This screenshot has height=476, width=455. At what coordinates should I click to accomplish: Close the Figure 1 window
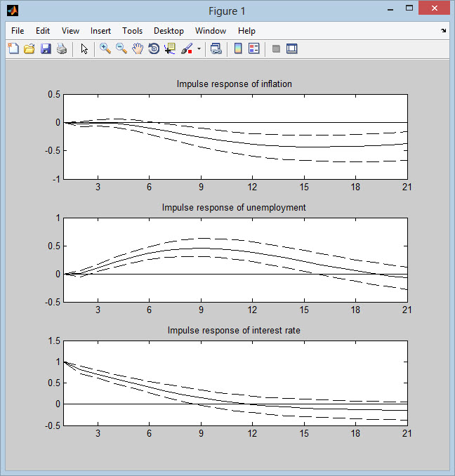click(x=434, y=8)
